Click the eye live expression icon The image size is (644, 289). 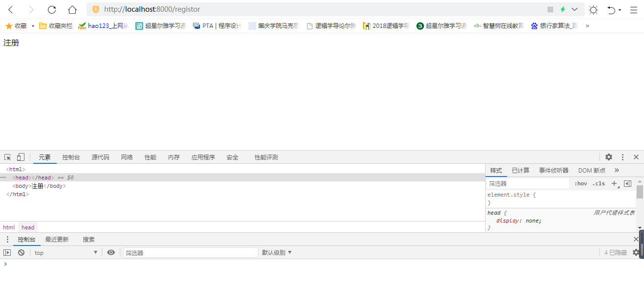coord(111,252)
